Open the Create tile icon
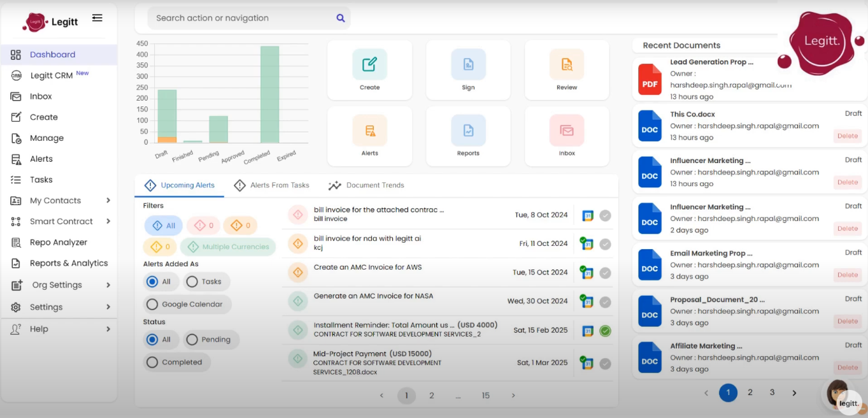868x418 pixels. tap(370, 64)
